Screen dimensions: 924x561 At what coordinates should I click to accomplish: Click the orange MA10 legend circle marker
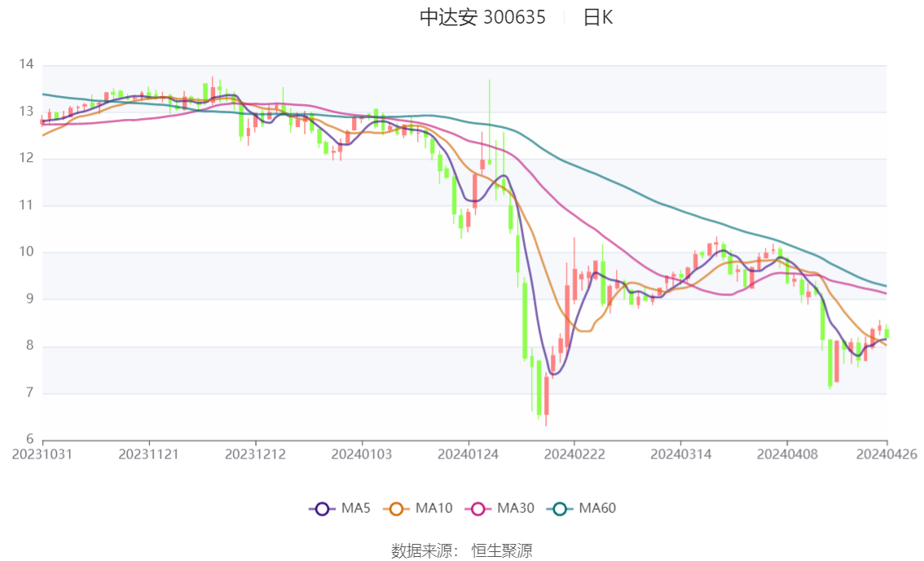(x=397, y=509)
